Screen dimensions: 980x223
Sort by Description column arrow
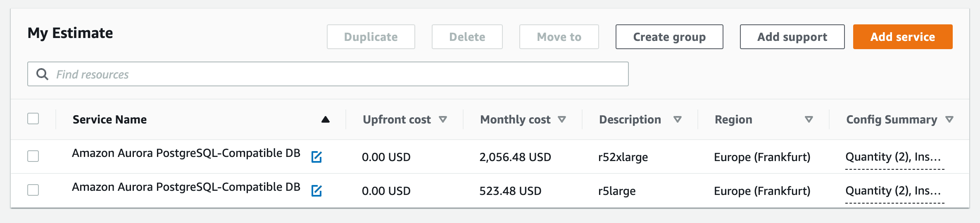pyautogui.click(x=678, y=119)
